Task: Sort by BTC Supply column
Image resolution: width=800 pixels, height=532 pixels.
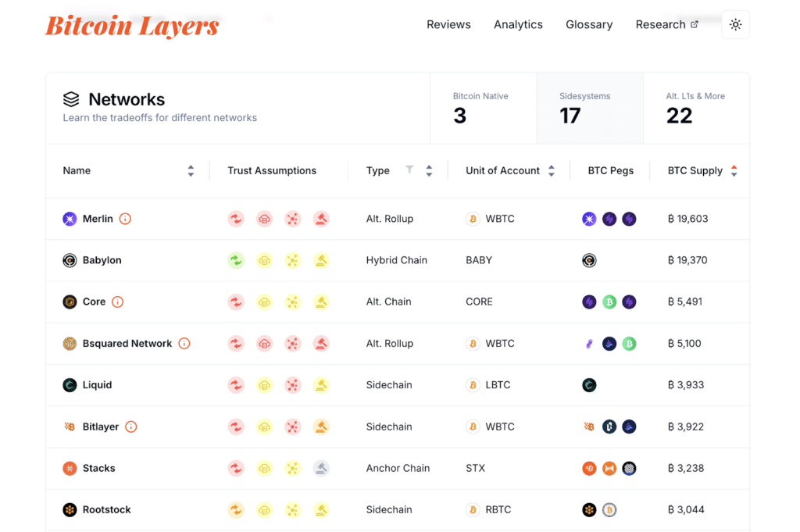Action: (x=734, y=170)
